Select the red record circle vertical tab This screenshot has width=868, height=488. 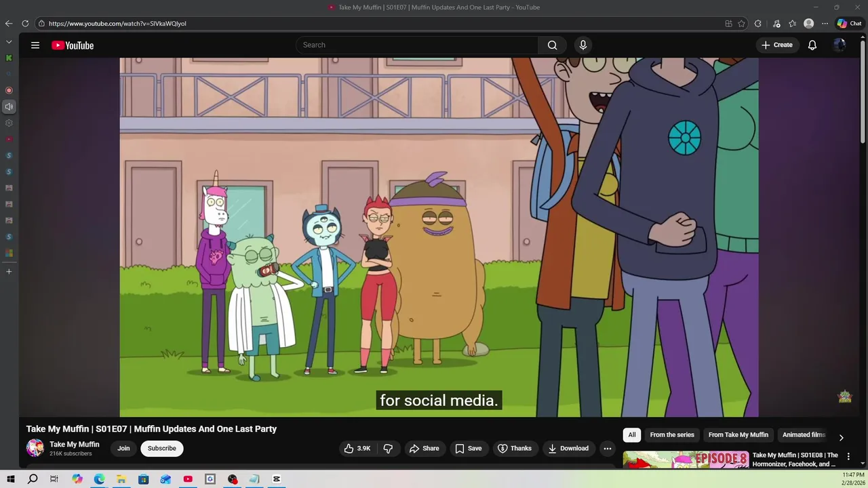(9, 90)
